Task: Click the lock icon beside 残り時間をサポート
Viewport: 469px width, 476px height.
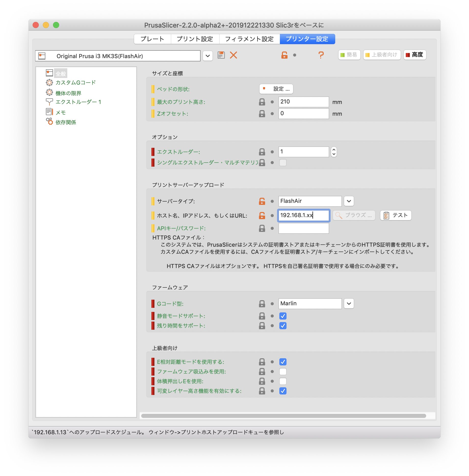Action: click(262, 326)
